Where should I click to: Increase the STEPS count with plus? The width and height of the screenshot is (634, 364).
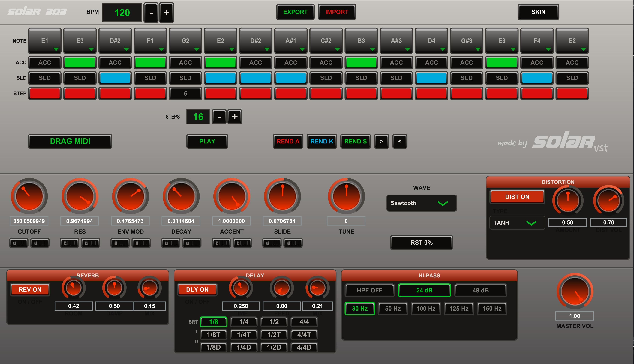click(234, 117)
